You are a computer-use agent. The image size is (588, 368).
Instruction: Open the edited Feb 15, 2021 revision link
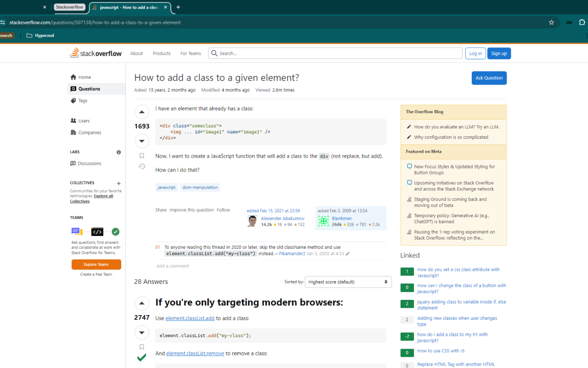click(273, 211)
